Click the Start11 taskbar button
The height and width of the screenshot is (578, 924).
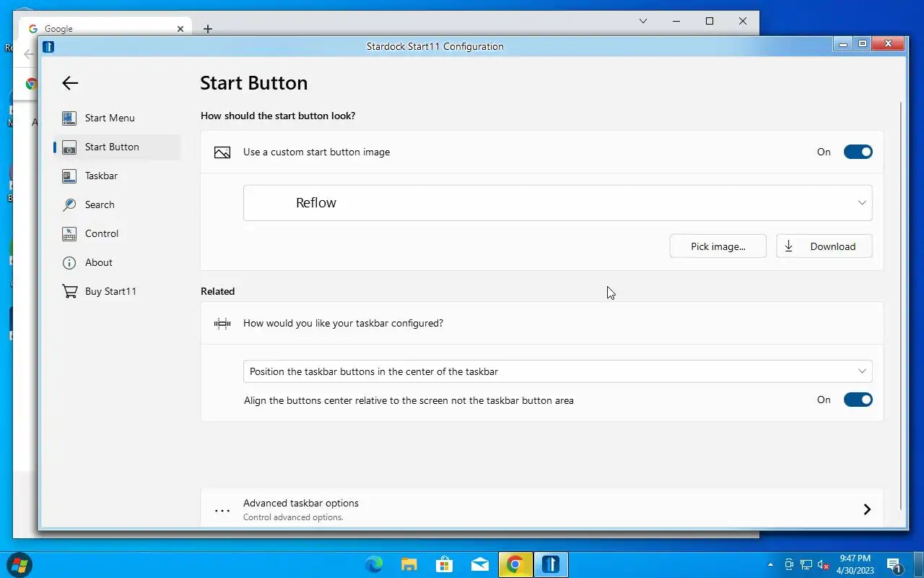(551, 564)
